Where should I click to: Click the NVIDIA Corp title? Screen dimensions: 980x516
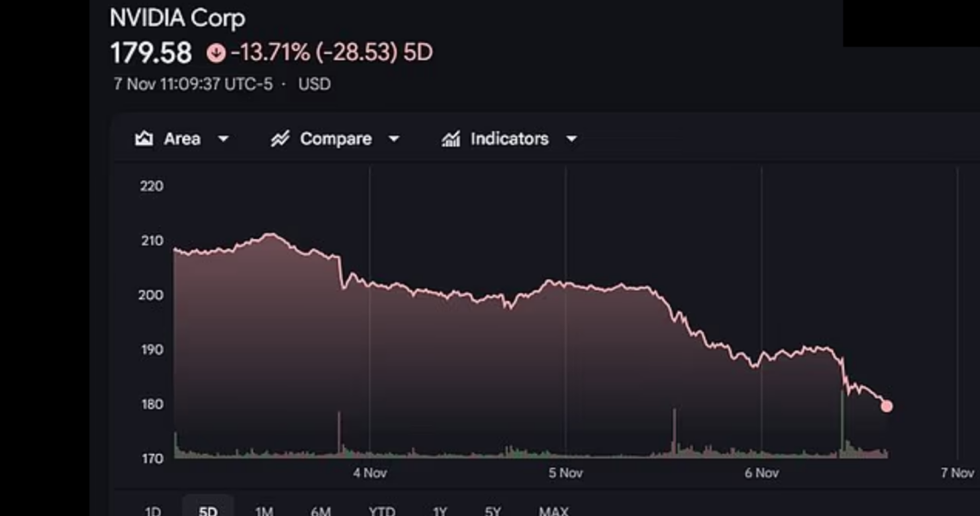177,18
